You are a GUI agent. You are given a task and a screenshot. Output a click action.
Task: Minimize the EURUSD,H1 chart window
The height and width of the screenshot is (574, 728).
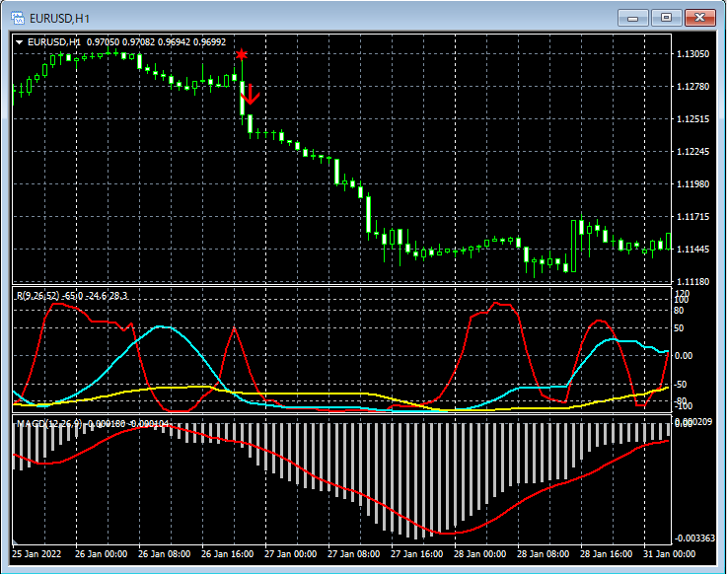633,17
